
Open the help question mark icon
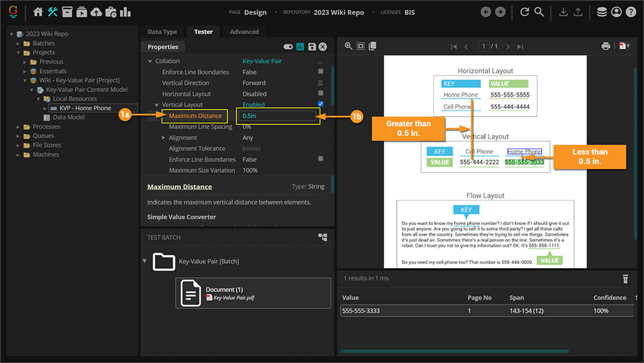(630, 12)
